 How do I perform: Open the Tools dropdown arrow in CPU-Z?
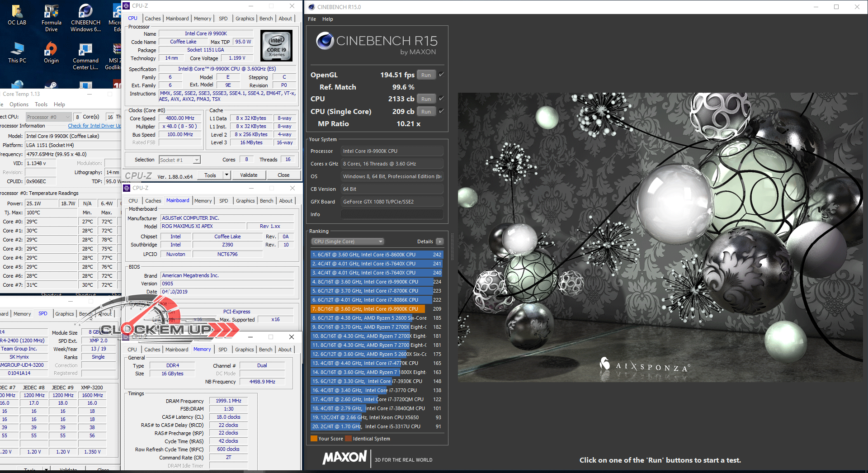(x=226, y=175)
